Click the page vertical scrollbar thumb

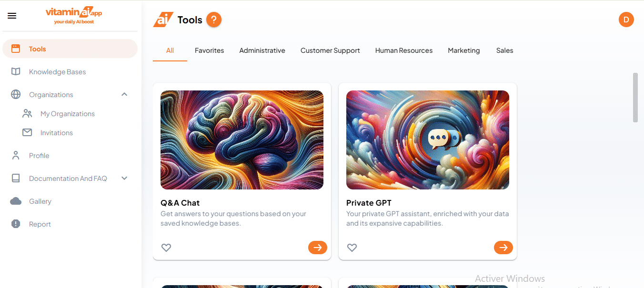pos(635,98)
